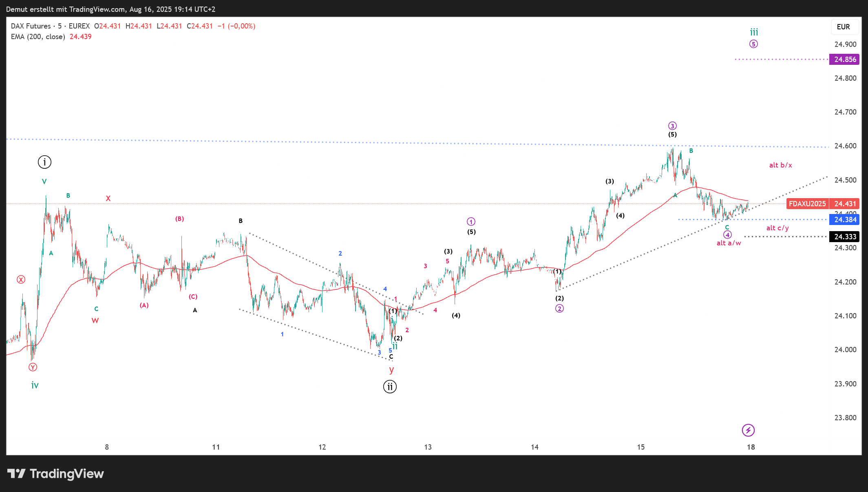Click date 18 on the time axis
Screen dimensions: 868x492
(x=751, y=447)
